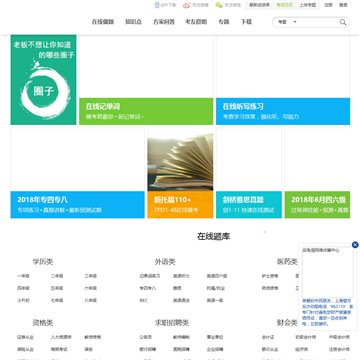Open the 圈子 brush-circle banner

(x=44, y=80)
